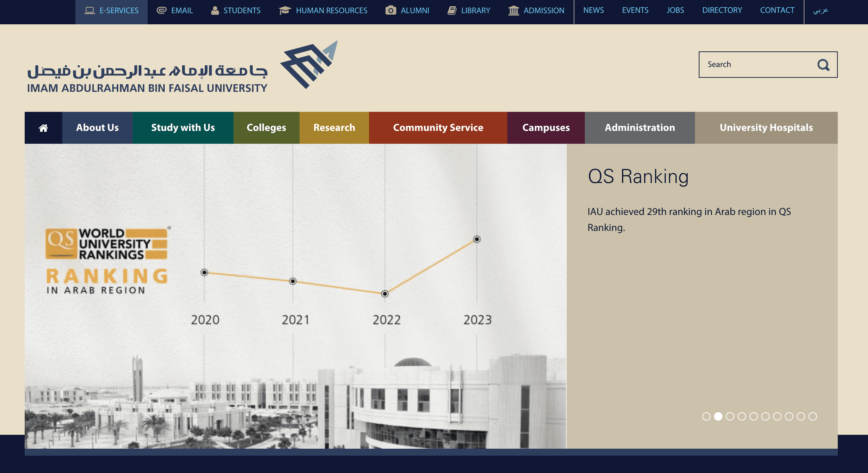Open the JOBS page
868x473 pixels.
[x=675, y=10]
